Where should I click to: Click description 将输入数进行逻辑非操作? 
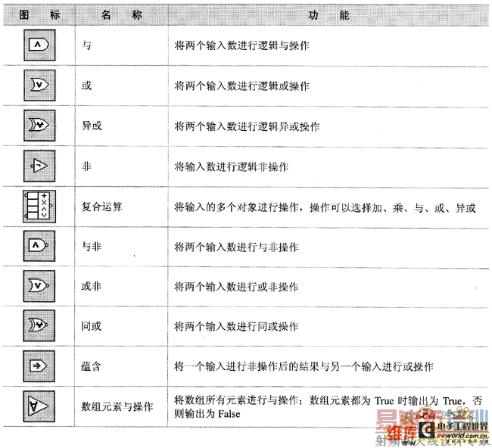pyautogui.click(x=232, y=166)
